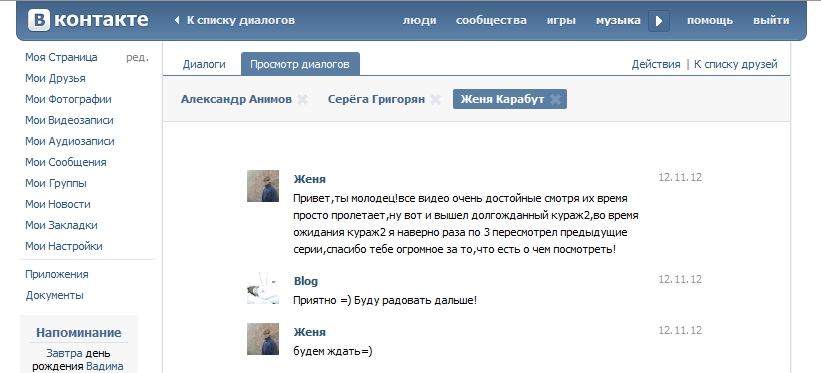This screenshot has width=821, height=373.
Task: Open Мои Группы in sidebar
Action: 56,183
